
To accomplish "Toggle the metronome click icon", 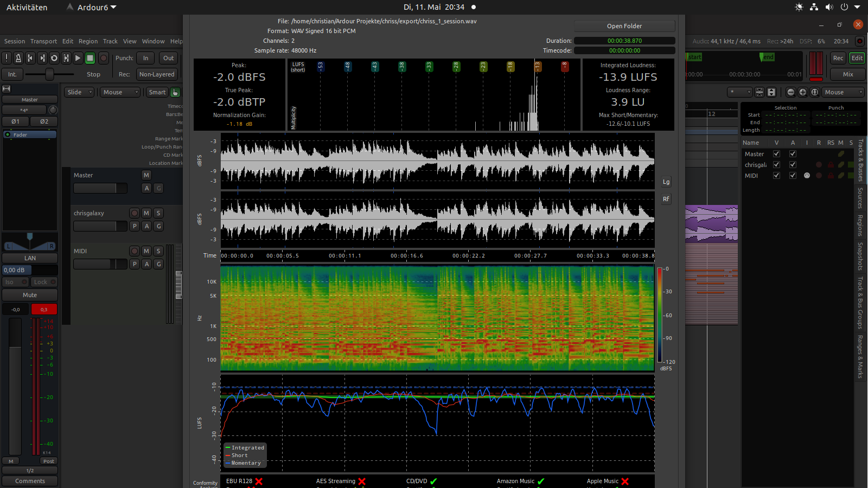I will coord(18,58).
